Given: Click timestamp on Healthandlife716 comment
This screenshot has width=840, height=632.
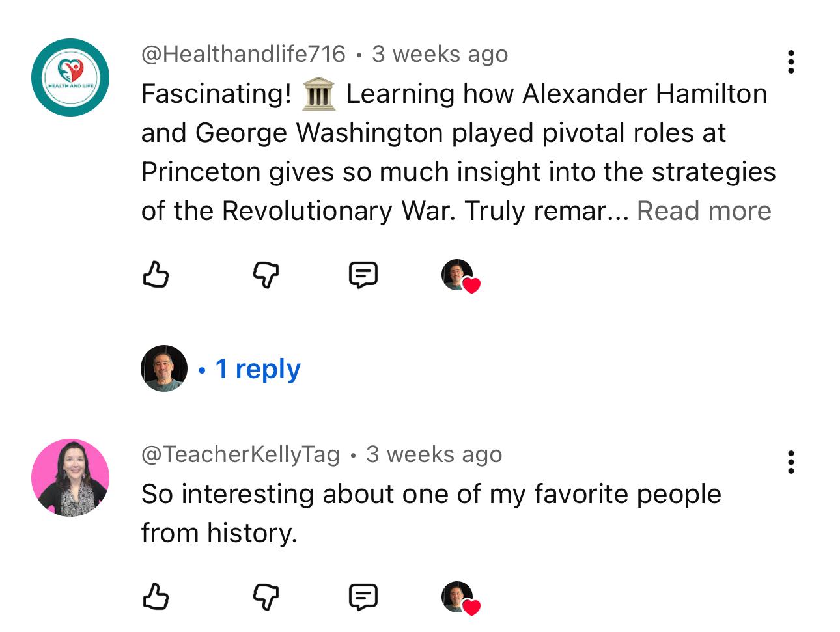Looking at the screenshot, I should pyautogui.click(x=440, y=54).
